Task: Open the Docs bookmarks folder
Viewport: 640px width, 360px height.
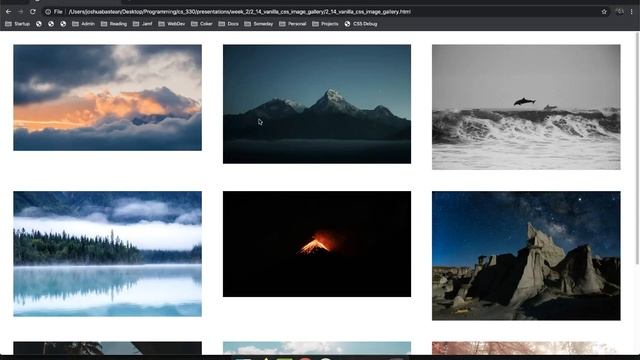Action: (x=229, y=24)
